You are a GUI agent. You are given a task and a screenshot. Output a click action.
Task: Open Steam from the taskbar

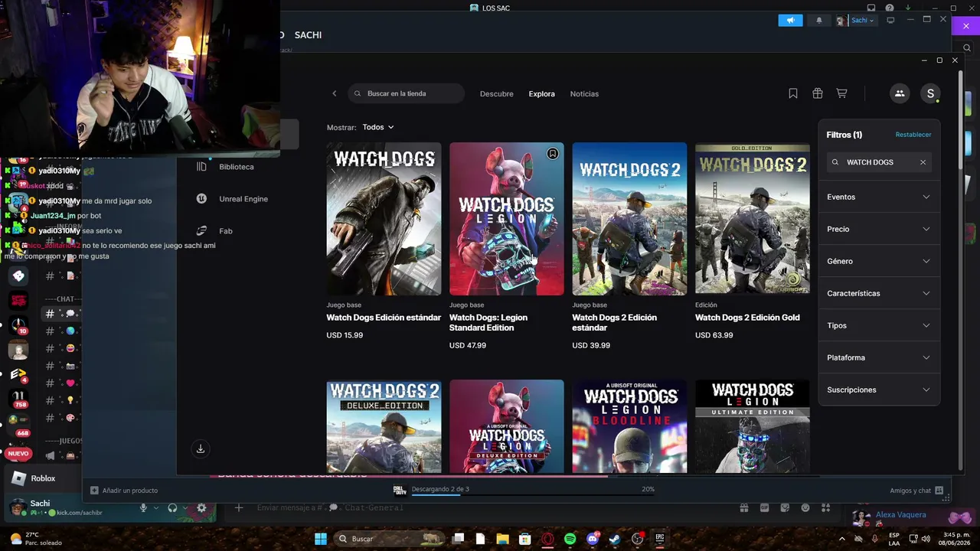point(615,539)
